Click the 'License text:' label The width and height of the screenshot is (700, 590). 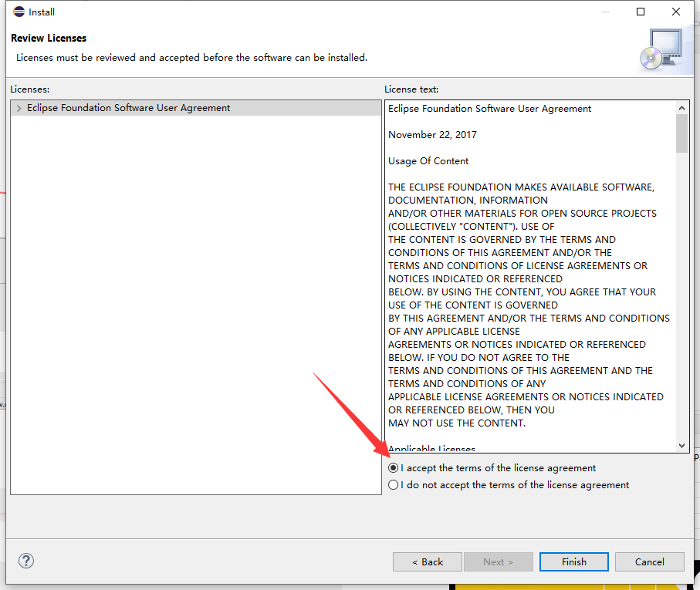click(x=411, y=89)
